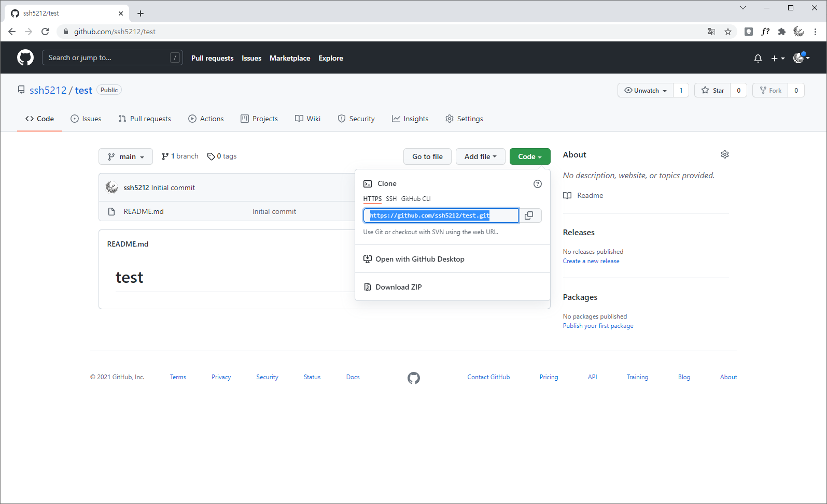Image resolution: width=827 pixels, height=504 pixels.
Task: Switch to the Issues repository tab
Action: click(86, 119)
